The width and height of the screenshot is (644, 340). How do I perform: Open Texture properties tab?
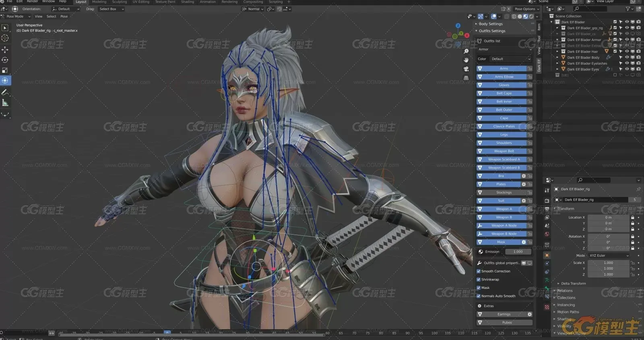click(x=547, y=307)
